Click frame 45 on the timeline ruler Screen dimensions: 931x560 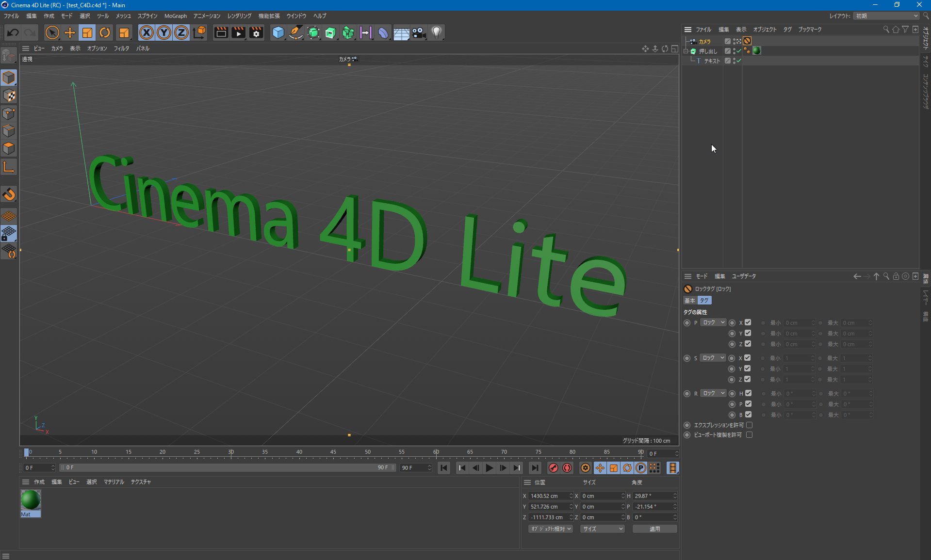click(333, 452)
